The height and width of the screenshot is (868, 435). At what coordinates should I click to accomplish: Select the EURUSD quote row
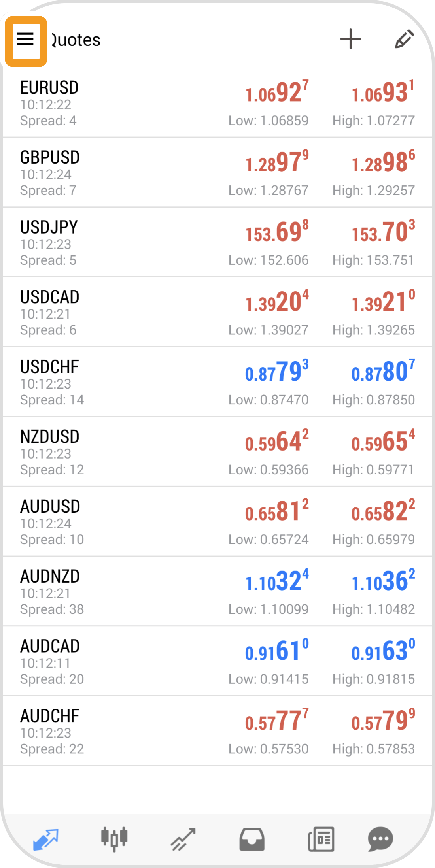coord(119,104)
